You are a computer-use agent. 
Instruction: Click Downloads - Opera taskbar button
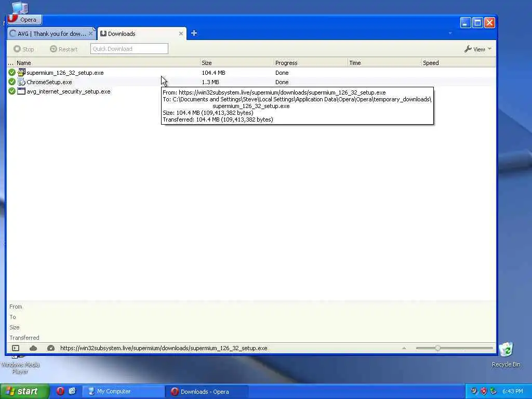207,392
